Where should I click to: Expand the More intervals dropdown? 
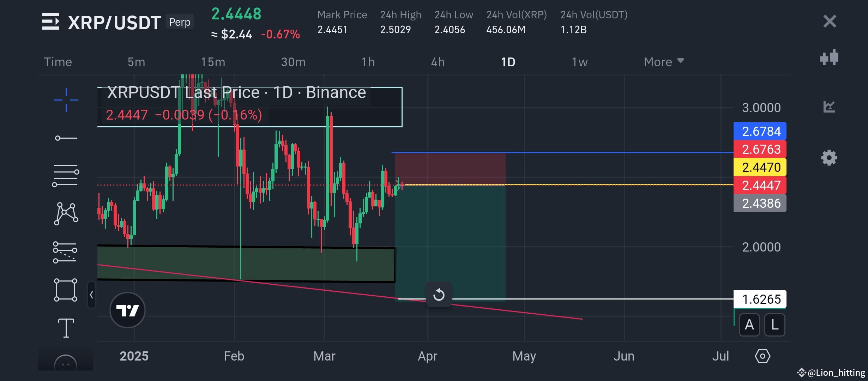[664, 62]
